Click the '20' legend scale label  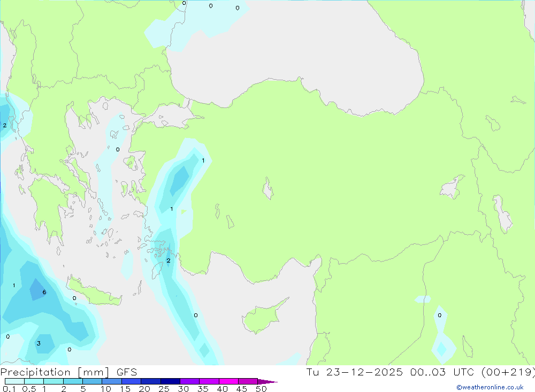point(144,389)
